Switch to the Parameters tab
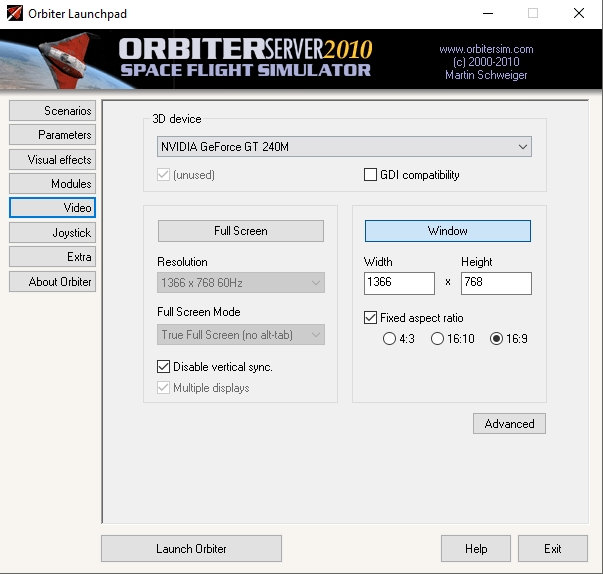The height and width of the screenshot is (574, 603). pyautogui.click(x=52, y=135)
